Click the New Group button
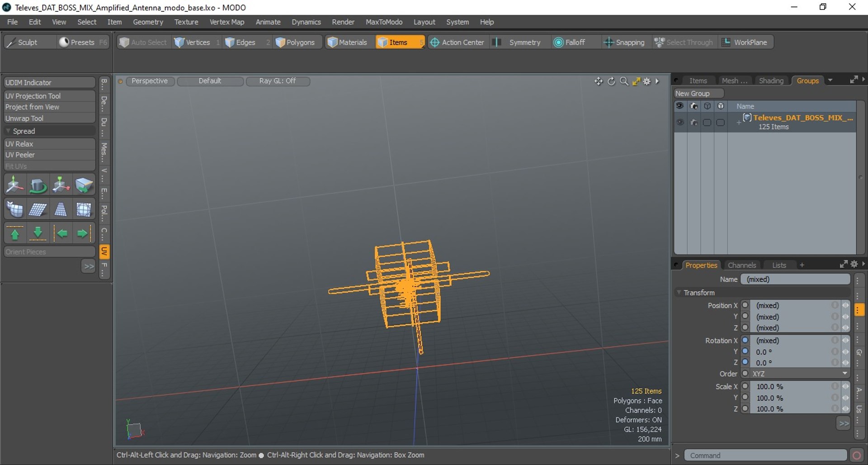Viewport: 868px width, 465px height. (x=699, y=93)
